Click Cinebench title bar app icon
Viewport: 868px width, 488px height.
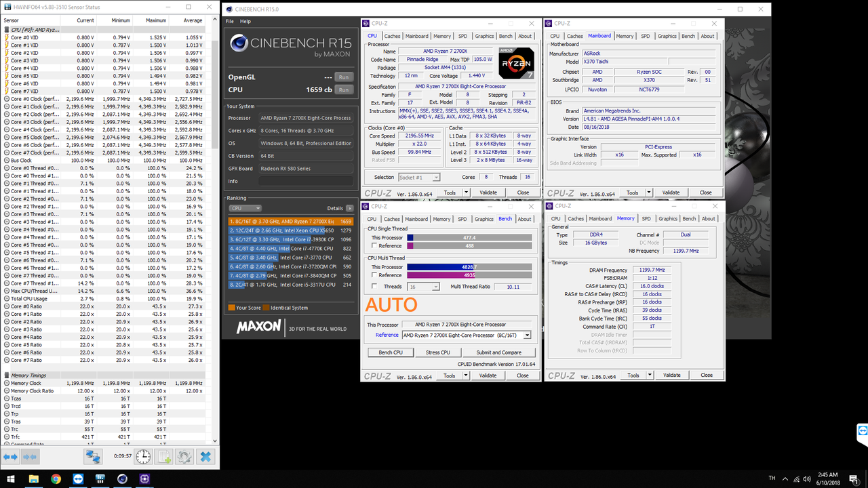point(229,9)
